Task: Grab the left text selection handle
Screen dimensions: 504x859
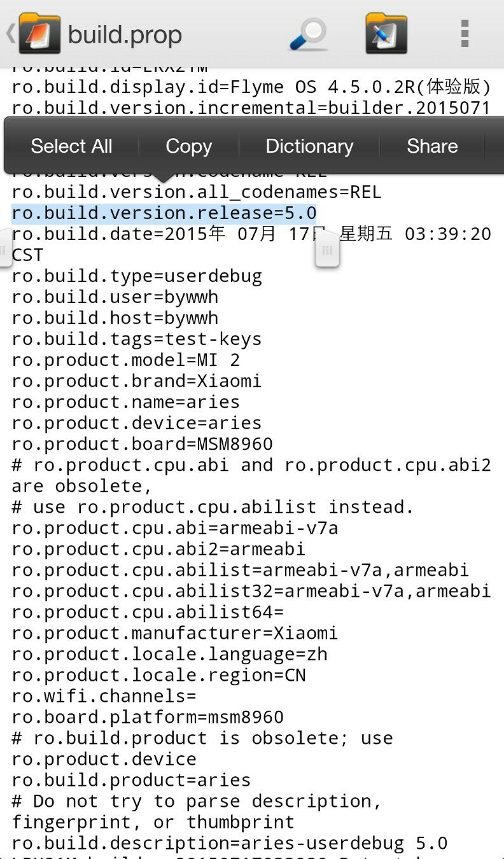Action: pyautogui.click(x=4, y=246)
